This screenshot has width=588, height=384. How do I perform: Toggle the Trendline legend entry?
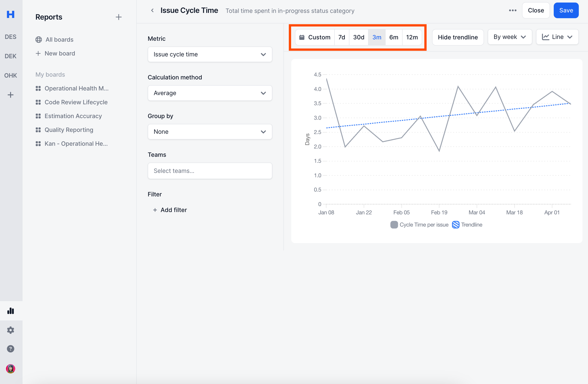[x=467, y=225]
